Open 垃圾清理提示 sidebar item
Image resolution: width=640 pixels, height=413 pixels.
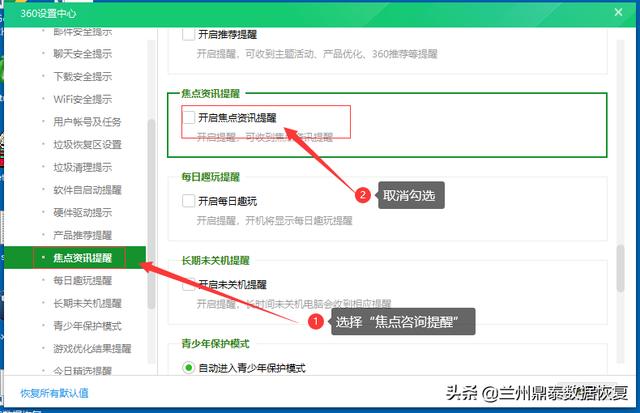coord(82,167)
